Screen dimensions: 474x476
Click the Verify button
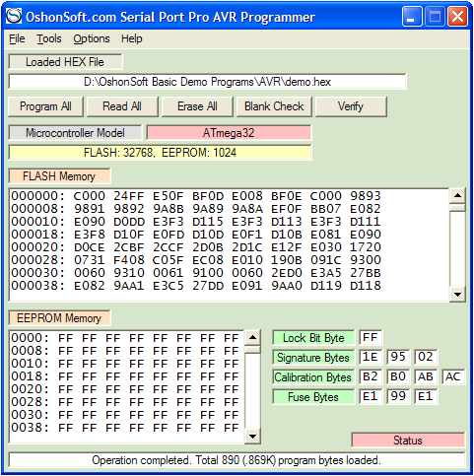tap(351, 106)
